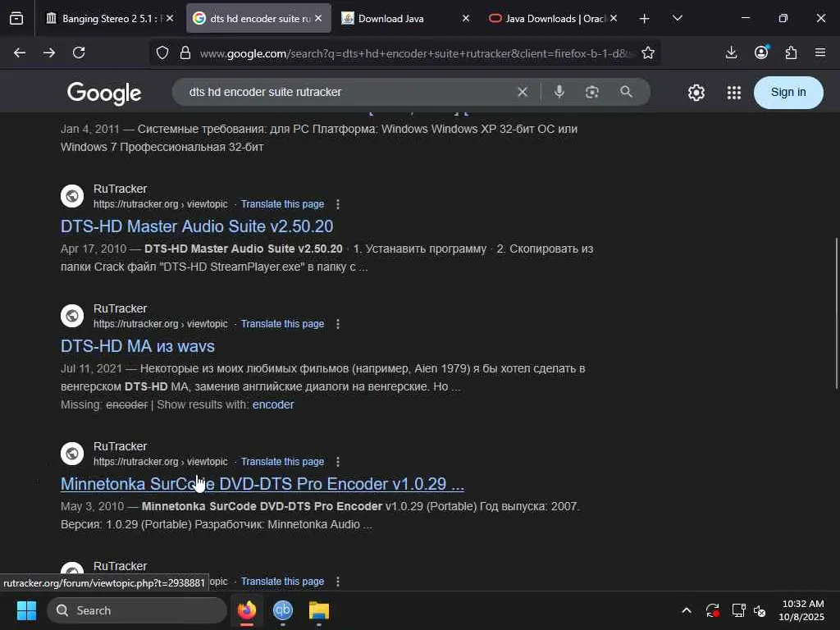The height and width of the screenshot is (630, 840).
Task: Go to Google homepage via logo
Action: 104,94
